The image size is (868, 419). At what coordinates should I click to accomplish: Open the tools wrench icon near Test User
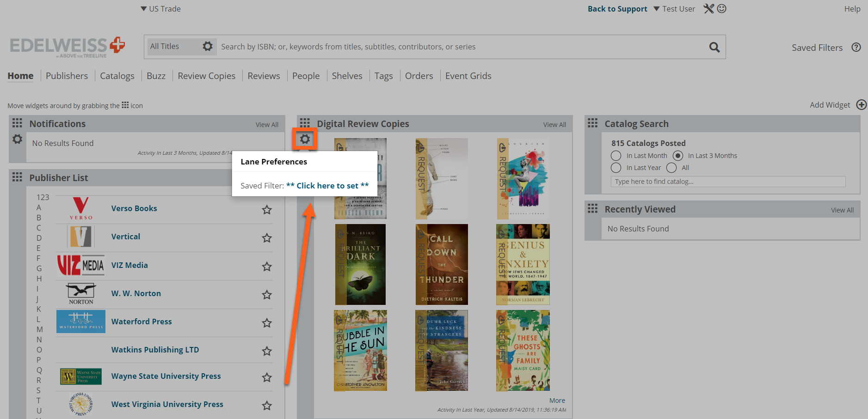708,9
